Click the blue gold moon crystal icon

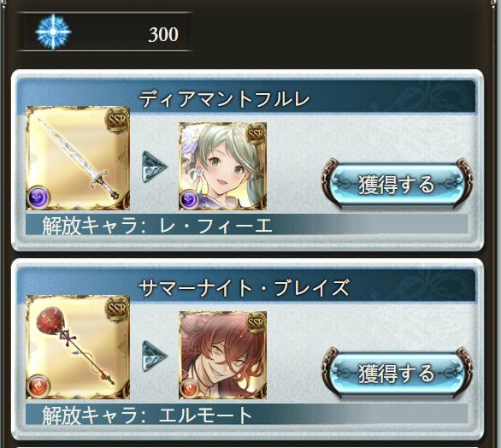click(x=53, y=32)
